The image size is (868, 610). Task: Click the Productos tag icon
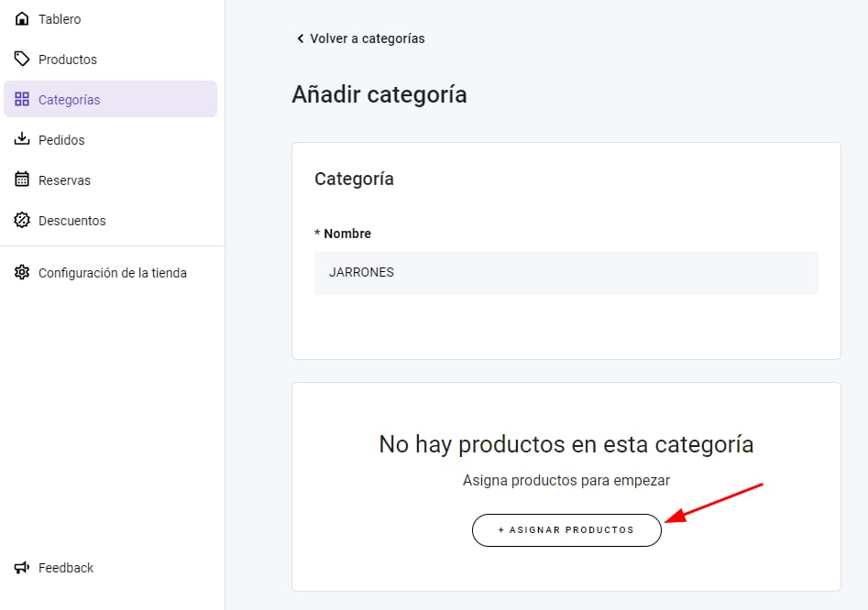pos(22,59)
